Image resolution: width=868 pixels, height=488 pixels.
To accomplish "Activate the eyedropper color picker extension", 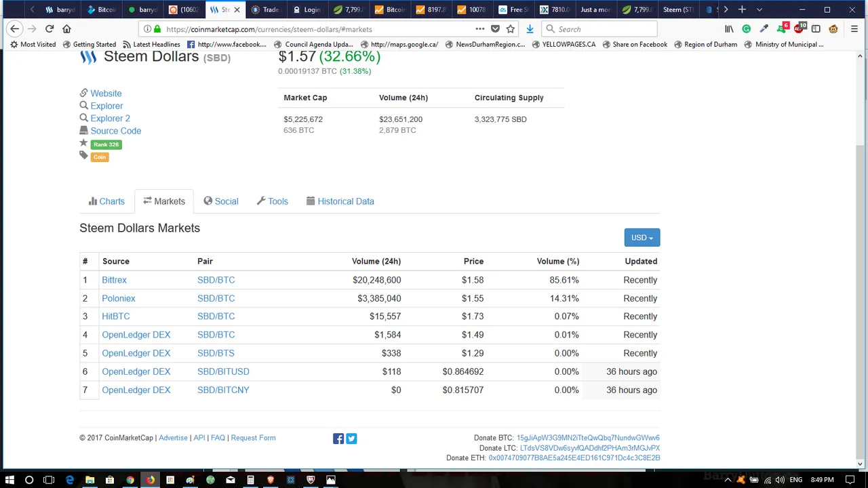I will [x=764, y=29].
